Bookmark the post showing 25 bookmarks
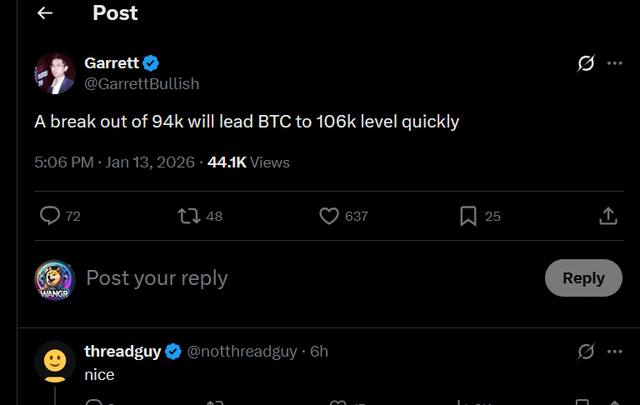Image resolution: width=640 pixels, height=405 pixels. pos(467,215)
